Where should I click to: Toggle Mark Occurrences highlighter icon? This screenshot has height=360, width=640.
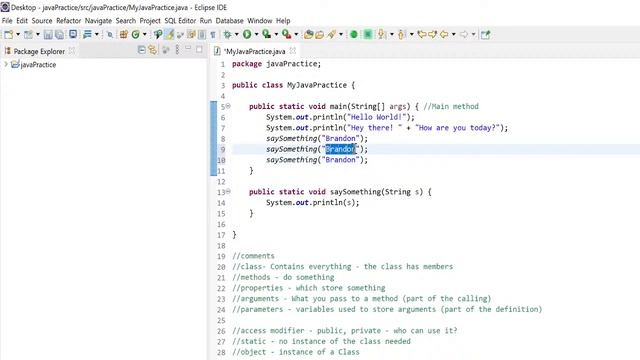pyautogui.click(x=169, y=35)
